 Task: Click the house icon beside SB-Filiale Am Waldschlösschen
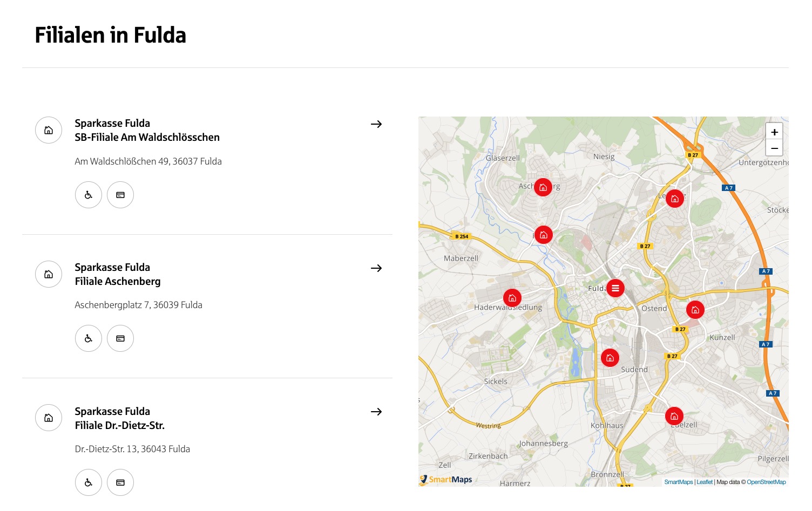click(x=49, y=130)
